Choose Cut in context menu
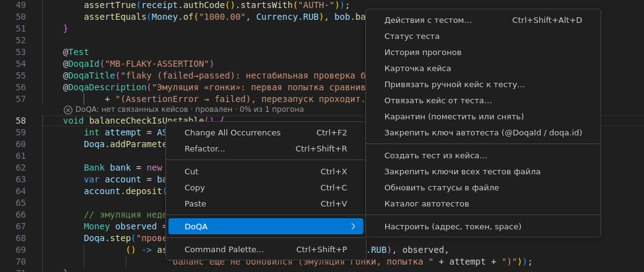Image resolution: width=644 pixels, height=272 pixels. (x=266, y=171)
